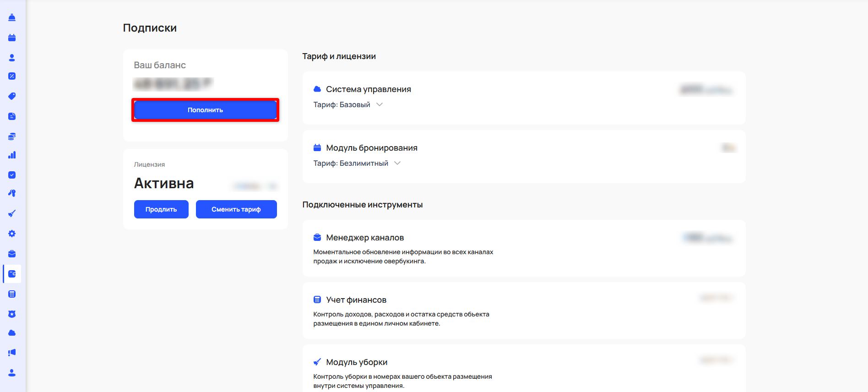868x392 pixels.
Task: Click the coins stack icon in sidebar
Action: (x=12, y=136)
